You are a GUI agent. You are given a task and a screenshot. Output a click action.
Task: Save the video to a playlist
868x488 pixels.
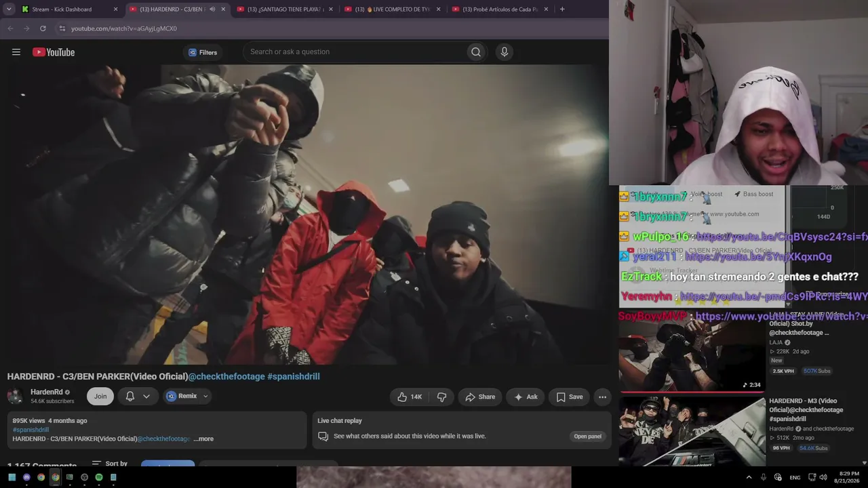(569, 397)
